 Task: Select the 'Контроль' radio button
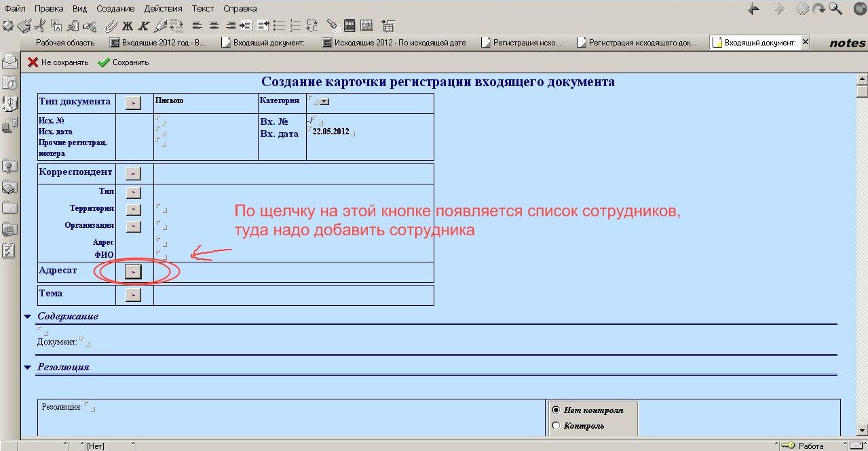click(556, 426)
